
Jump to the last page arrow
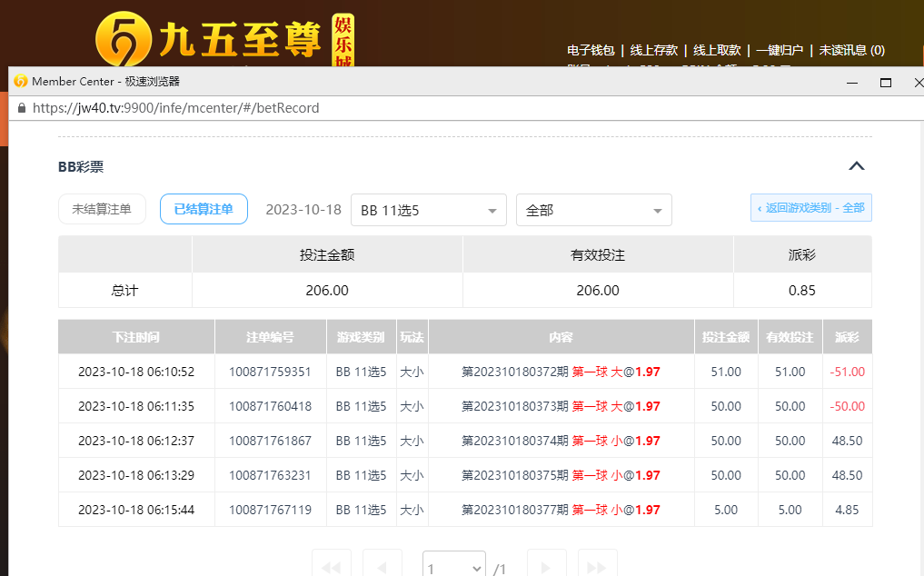[597, 567]
